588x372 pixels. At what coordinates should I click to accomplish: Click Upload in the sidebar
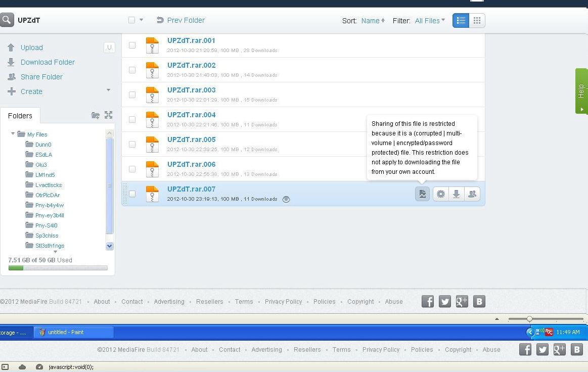tap(32, 48)
